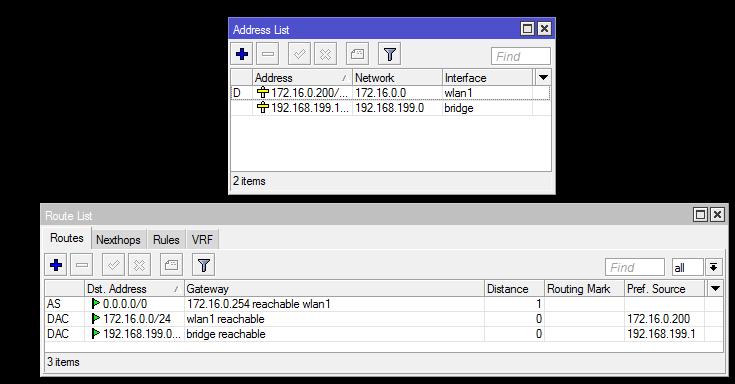Click the AS flag of default route
The height and width of the screenshot is (384, 735).
point(54,304)
